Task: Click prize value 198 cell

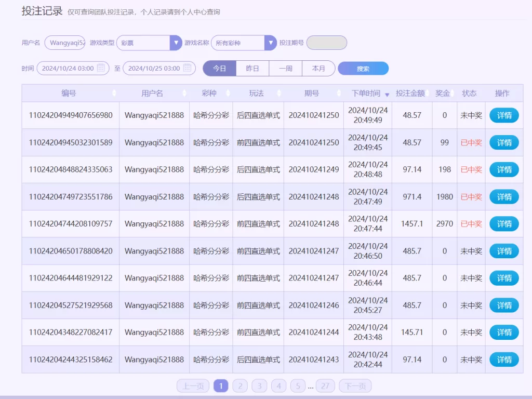Action: click(445, 169)
